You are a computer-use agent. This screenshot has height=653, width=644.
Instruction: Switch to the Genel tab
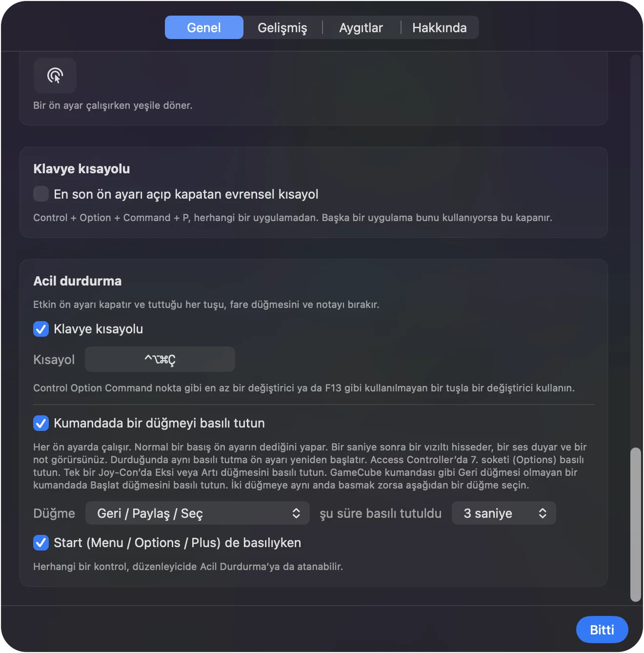[x=204, y=27]
